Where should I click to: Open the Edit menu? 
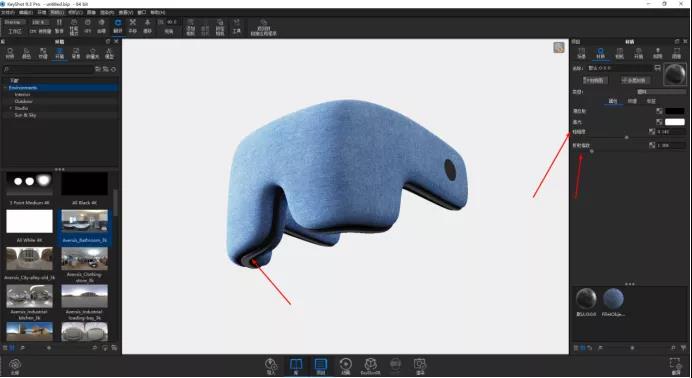(26, 13)
